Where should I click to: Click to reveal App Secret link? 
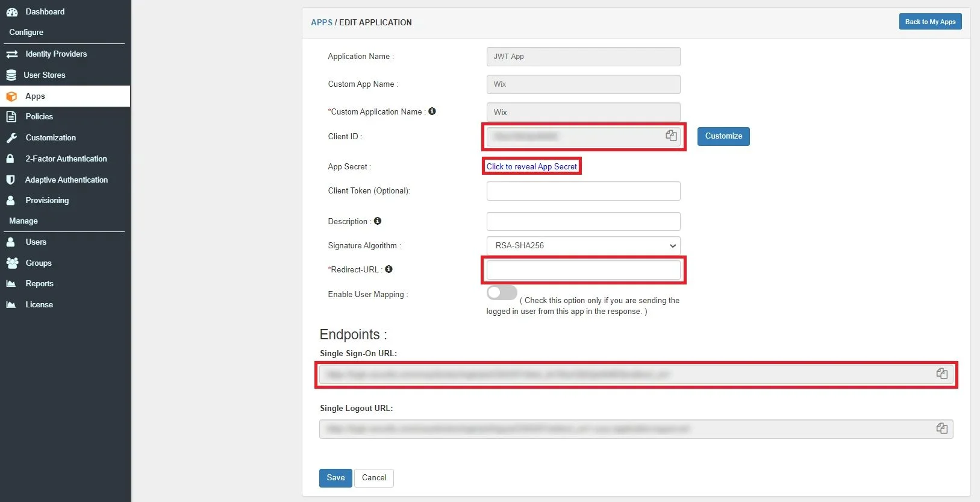532,166
